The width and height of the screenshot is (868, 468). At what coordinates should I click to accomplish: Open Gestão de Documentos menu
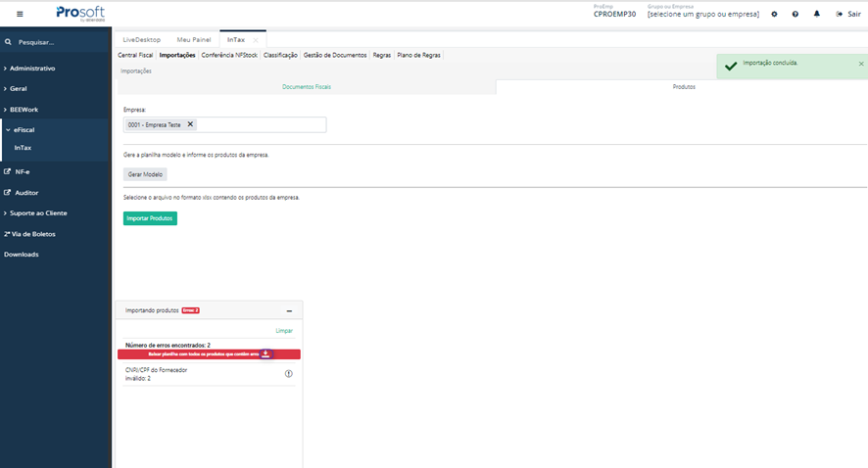pyautogui.click(x=335, y=56)
